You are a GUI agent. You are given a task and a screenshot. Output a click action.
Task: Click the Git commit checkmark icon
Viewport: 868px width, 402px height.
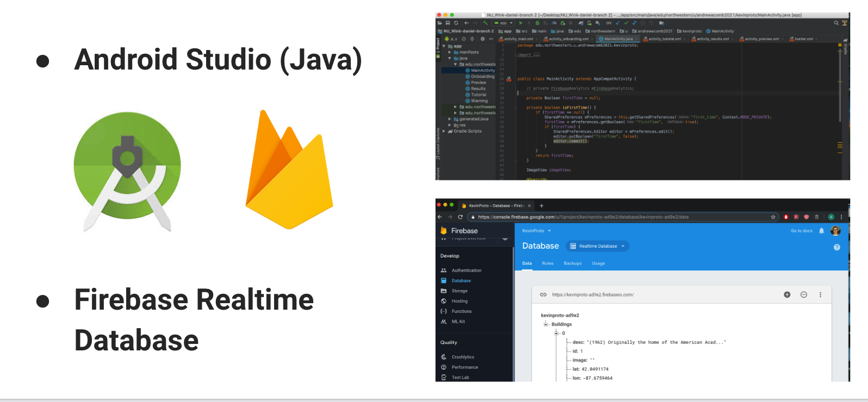pyautogui.click(x=626, y=23)
